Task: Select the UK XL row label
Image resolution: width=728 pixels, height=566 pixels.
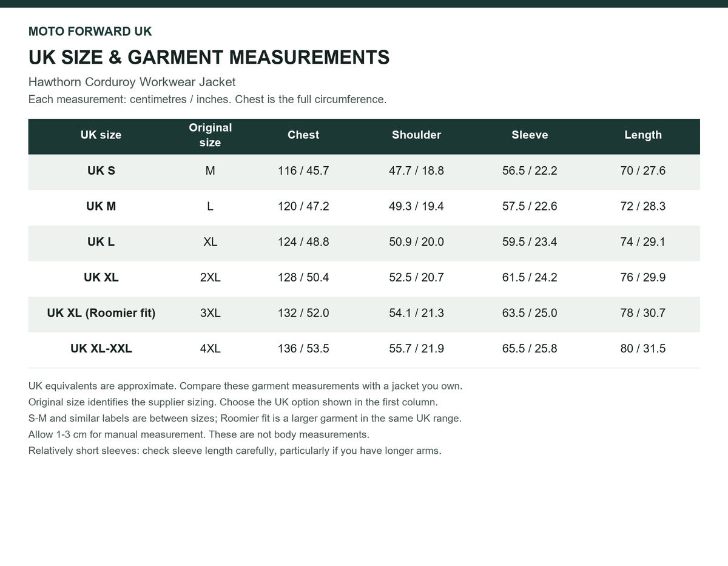Action: click(101, 277)
